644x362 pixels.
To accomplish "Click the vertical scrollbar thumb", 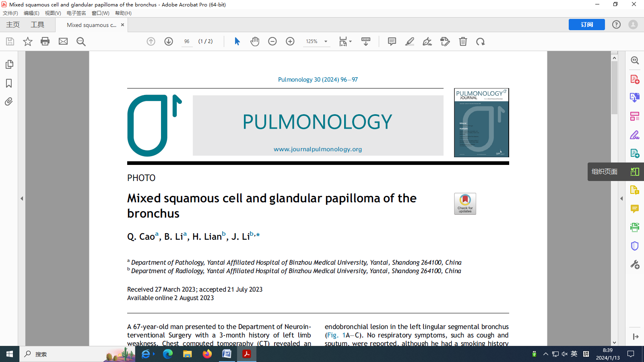I will (614, 88).
